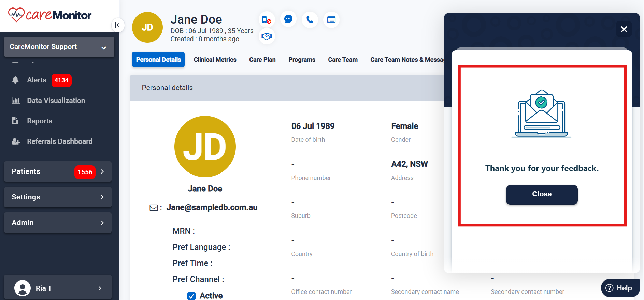Viewport: 644px width, 300px height.
Task: Click Ria T user avatar icon
Action: tap(23, 288)
